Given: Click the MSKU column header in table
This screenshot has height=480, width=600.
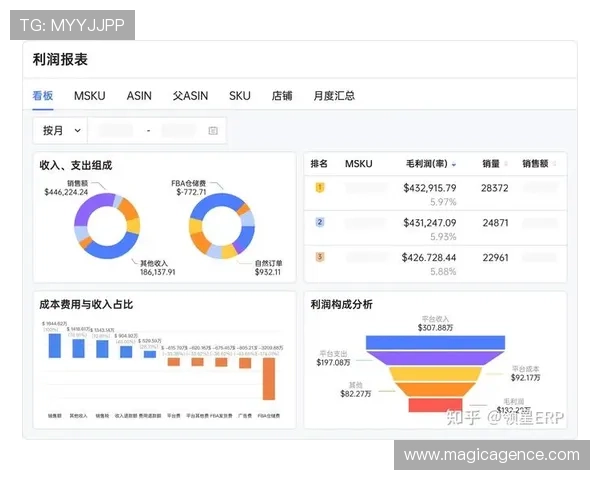Looking at the screenshot, I should coord(359,164).
